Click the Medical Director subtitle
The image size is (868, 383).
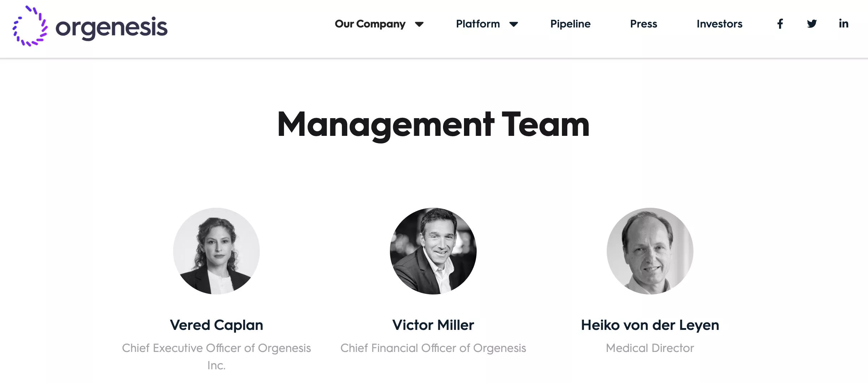650,348
